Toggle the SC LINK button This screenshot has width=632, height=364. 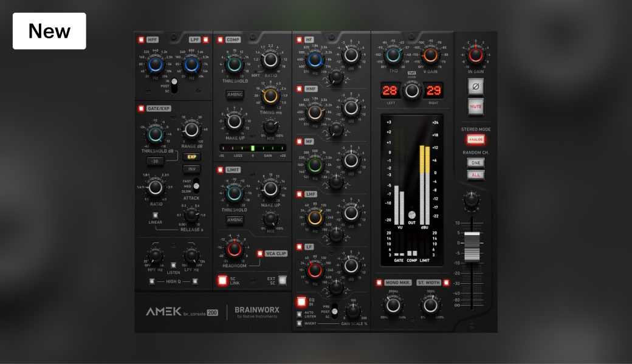pos(222,280)
